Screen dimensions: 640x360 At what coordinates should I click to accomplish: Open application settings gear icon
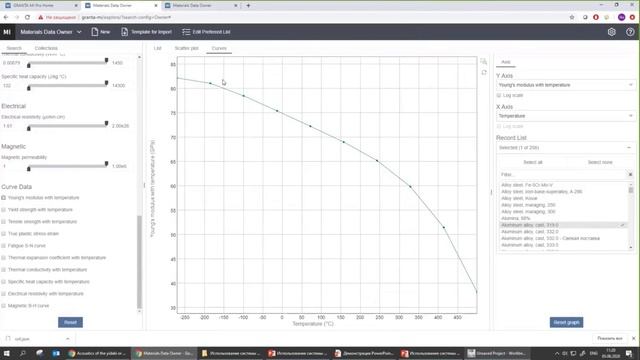(x=611, y=32)
